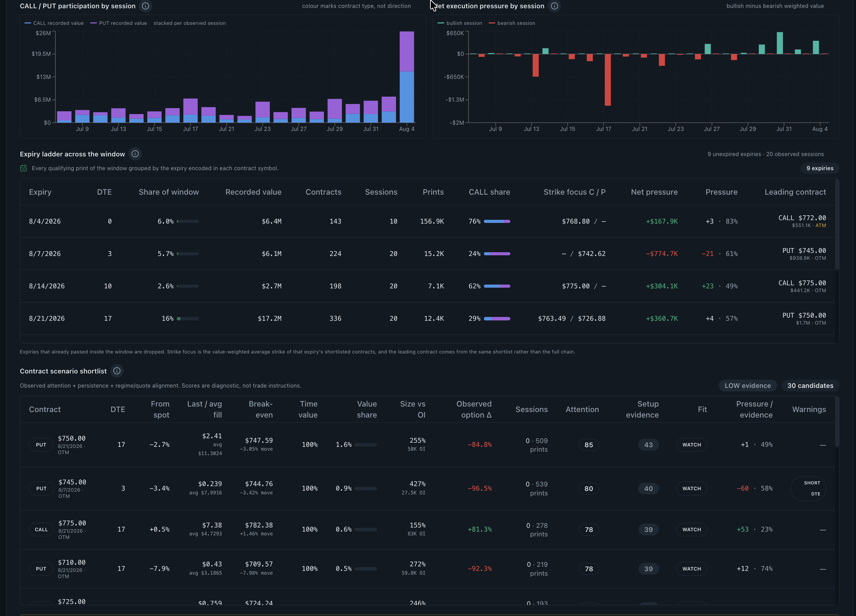
Task: Click setup evidence score 40
Action: (649, 489)
